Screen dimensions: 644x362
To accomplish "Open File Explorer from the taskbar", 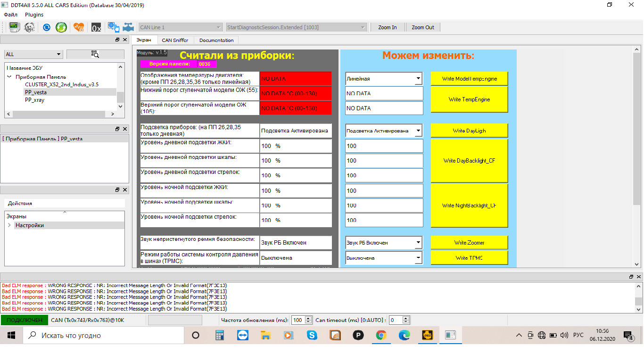I will [265, 335].
